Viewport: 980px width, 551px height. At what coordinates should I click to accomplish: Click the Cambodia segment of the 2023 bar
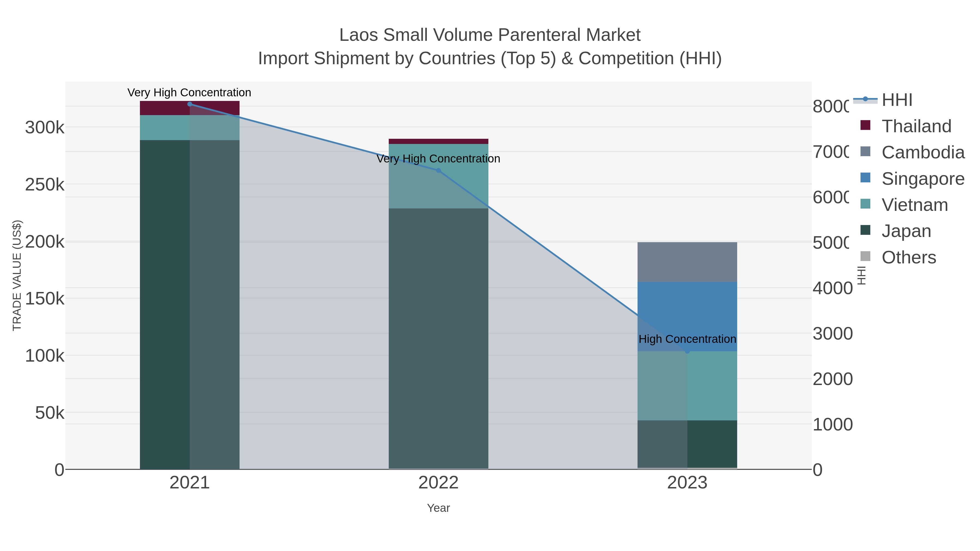coord(687,262)
